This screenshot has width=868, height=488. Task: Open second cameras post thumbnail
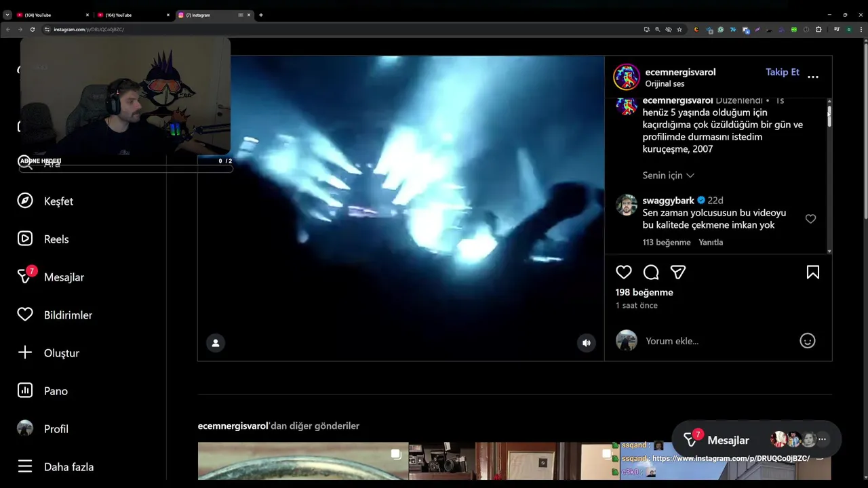click(x=513, y=461)
